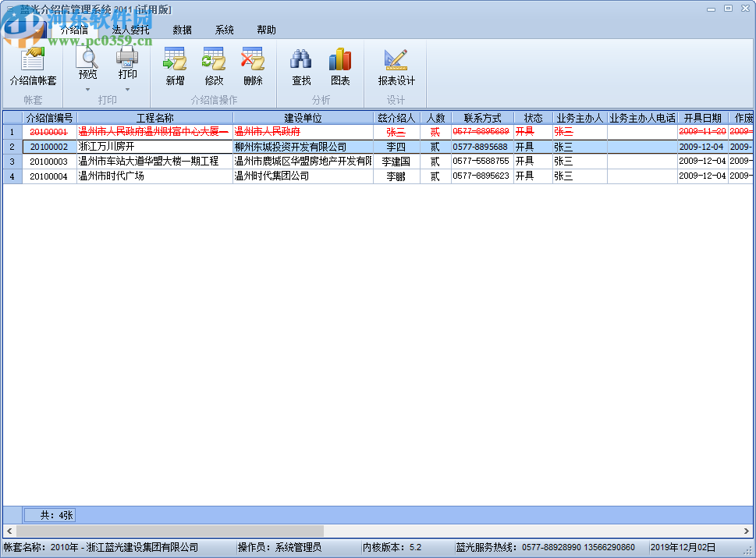The width and height of the screenshot is (756, 558).
Task: Open the 系统 menu
Action: (224, 29)
